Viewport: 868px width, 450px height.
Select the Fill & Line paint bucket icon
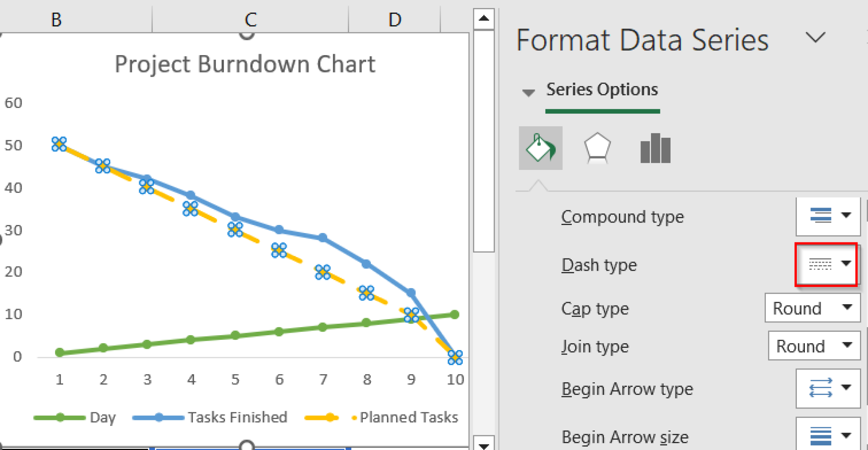pos(540,148)
